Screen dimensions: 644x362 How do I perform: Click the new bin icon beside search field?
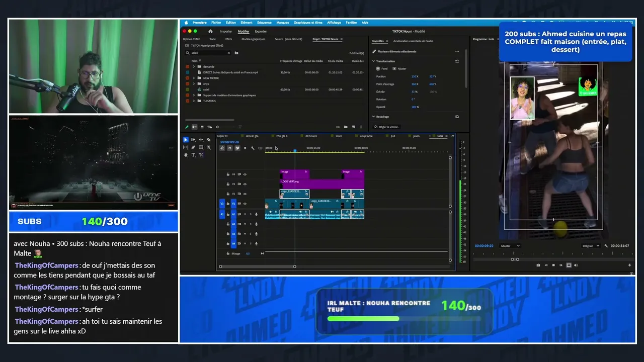point(236,53)
